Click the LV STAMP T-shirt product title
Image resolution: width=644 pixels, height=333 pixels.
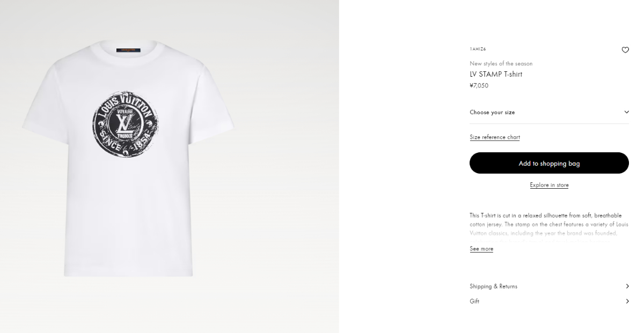click(x=496, y=75)
